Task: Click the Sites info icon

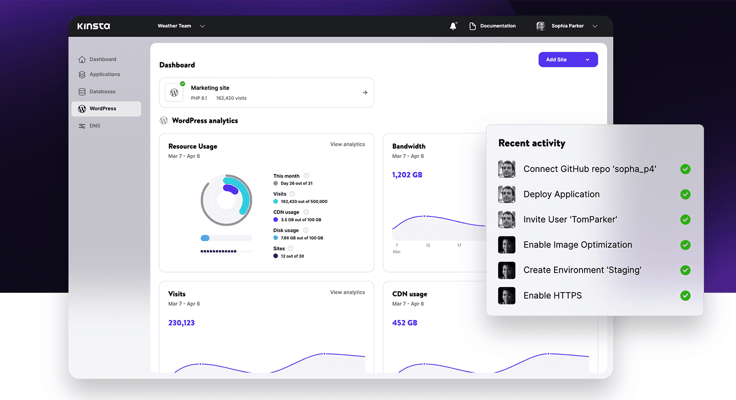Action: pyautogui.click(x=291, y=248)
